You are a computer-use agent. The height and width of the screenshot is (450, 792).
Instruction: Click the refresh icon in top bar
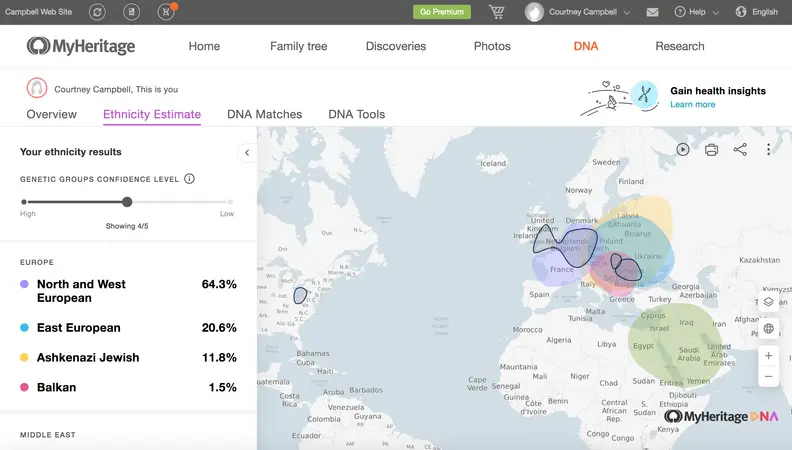pos(97,12)
